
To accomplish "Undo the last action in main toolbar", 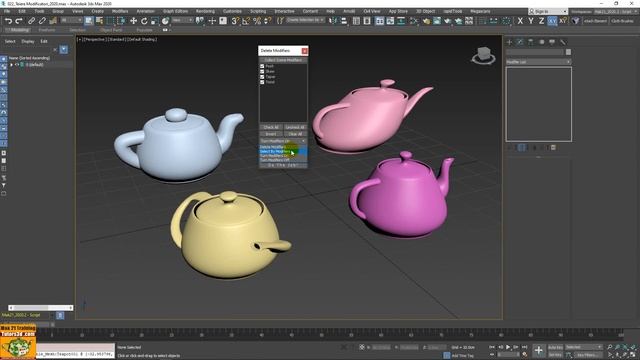I will point(9,21).
